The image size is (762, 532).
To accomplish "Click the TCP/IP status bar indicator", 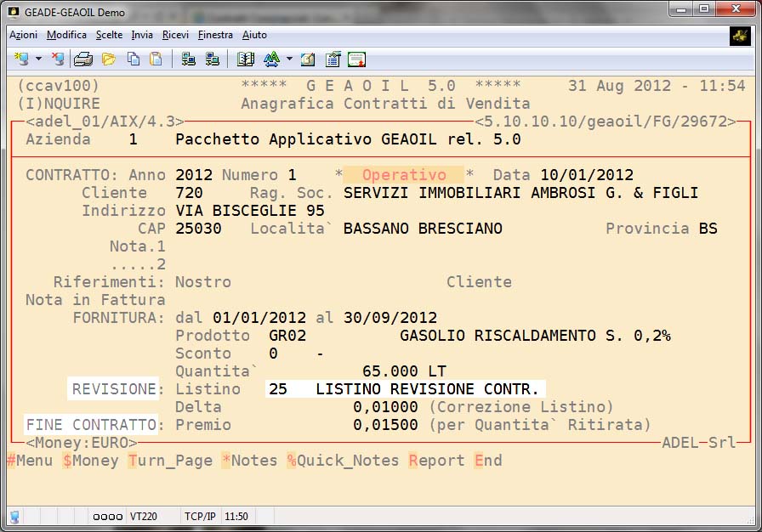I will [200, 516].
